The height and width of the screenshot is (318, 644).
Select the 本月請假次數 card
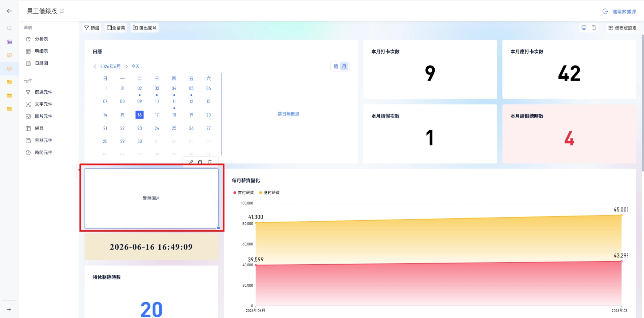[430, 134]
